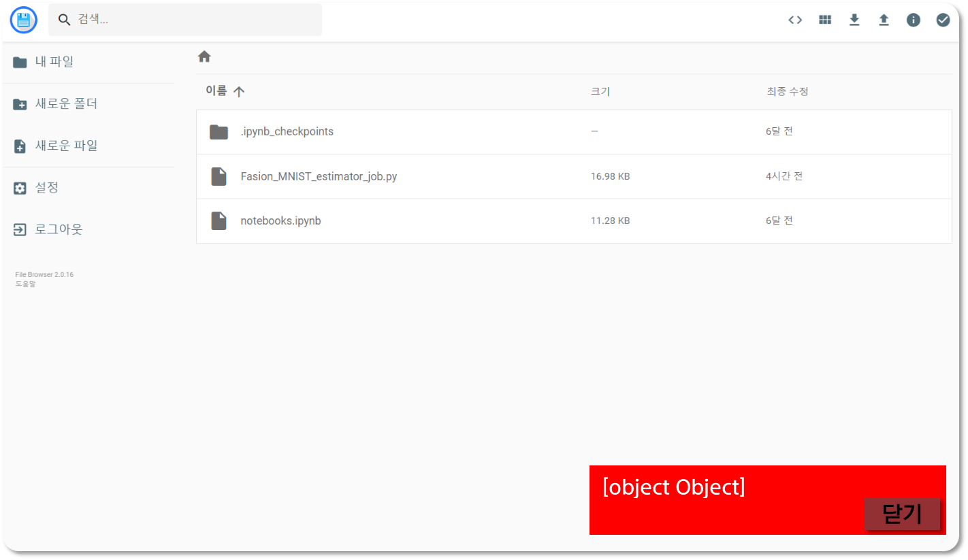Go to the home breadcrumb icon
The height and width of the screenshot is (560, 968).
204,56
